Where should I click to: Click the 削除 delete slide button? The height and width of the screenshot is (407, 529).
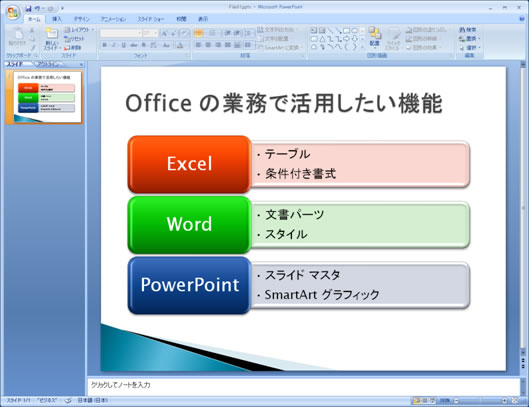(73, 48)
